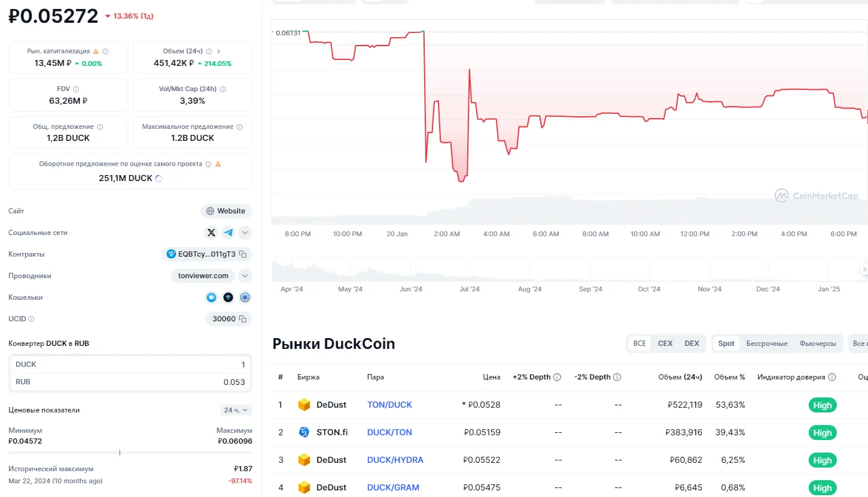Open the blue ring wallet icon
Screen dimensions: 868x497
click(245, 297)
